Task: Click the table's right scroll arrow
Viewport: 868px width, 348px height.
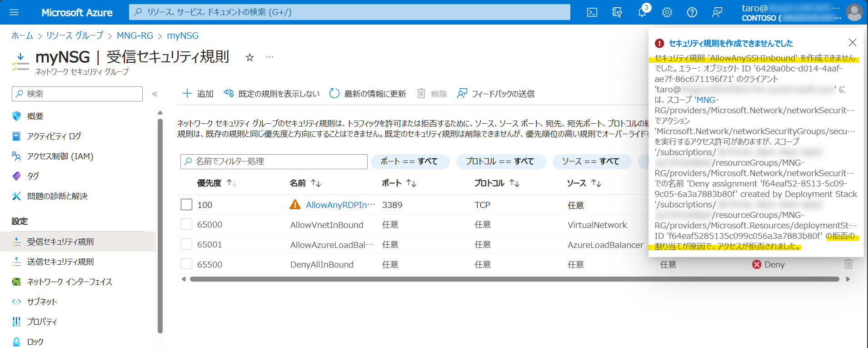Action: [848, 279]
